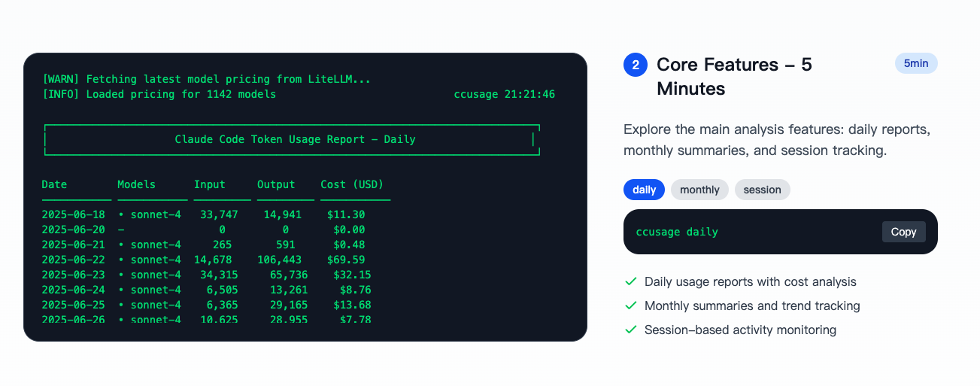Click the Cost (USD) column header

click(352, 184)
